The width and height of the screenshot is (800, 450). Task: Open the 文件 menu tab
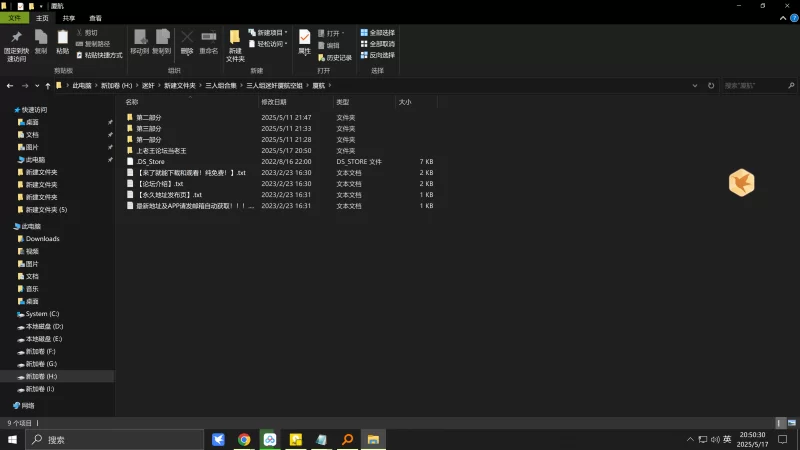tap(14, 18)
